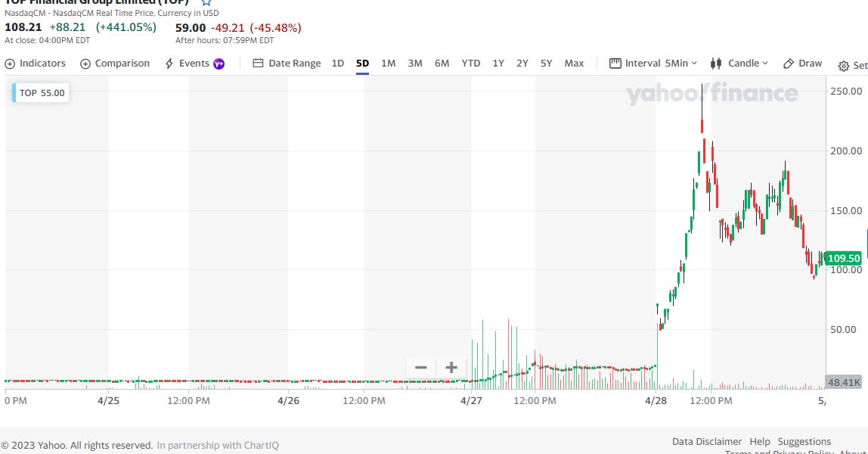Click the purple Yahoo Events badge
This screenshot has width=868, height=454.
coord(219,64)
